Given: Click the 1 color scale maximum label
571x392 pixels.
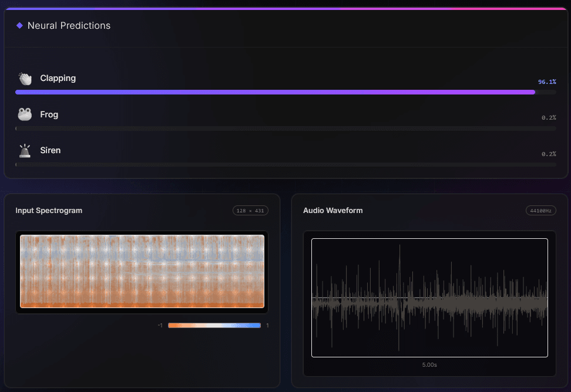Looking at the screenshot, I should pyautogui.click(x=267, y=326).
